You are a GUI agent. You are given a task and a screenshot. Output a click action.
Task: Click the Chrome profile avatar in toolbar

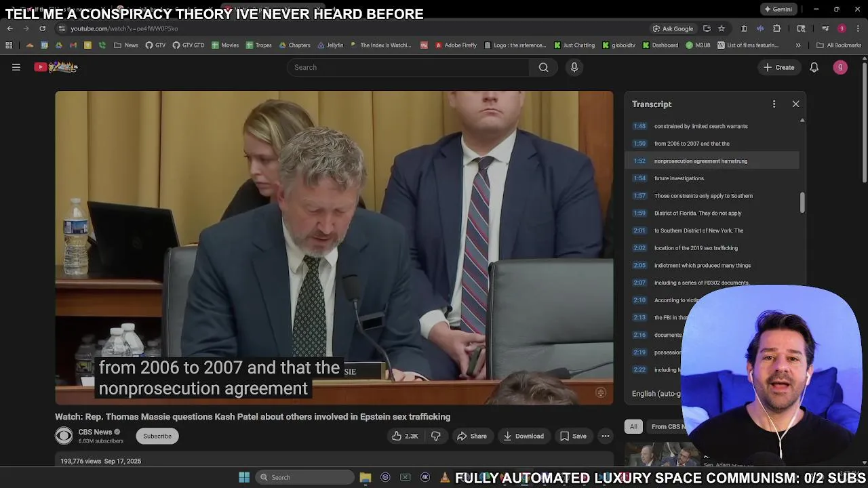842,28
